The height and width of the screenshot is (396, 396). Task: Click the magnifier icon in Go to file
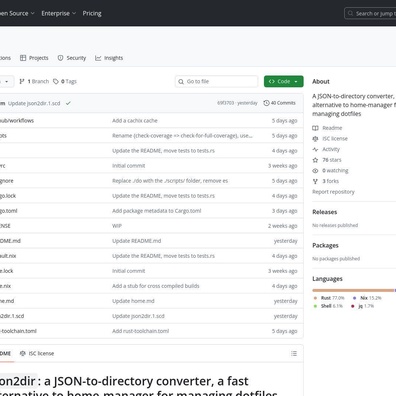point(181,82)
